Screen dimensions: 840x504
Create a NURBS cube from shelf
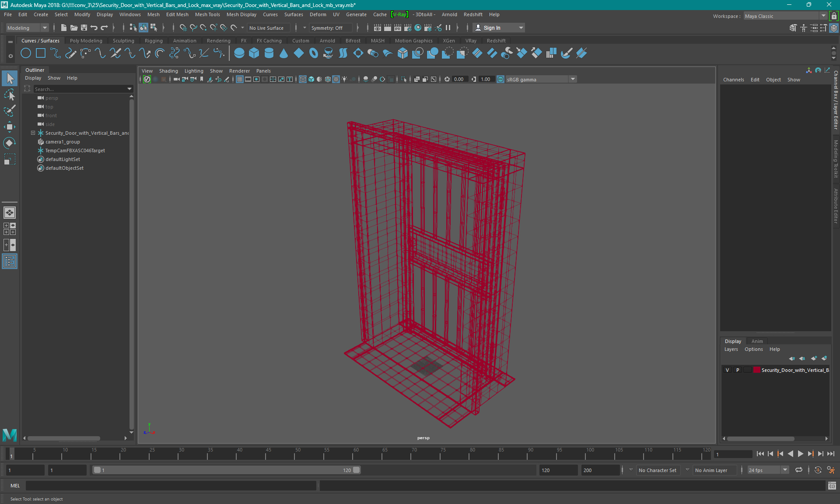[254, 53]
